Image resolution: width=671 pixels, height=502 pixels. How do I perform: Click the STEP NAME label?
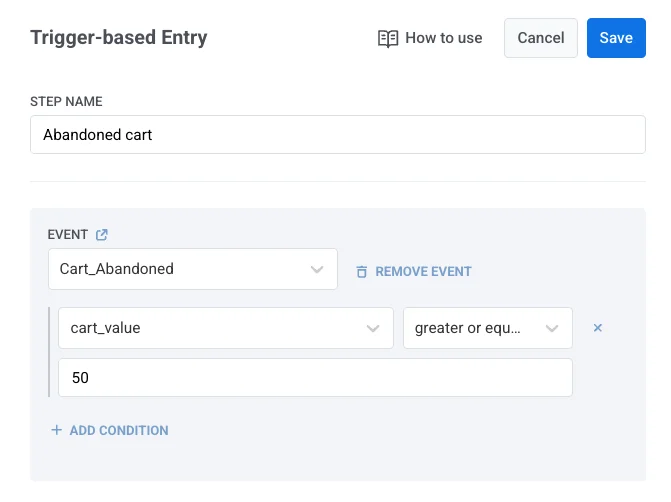pos(66,102)
